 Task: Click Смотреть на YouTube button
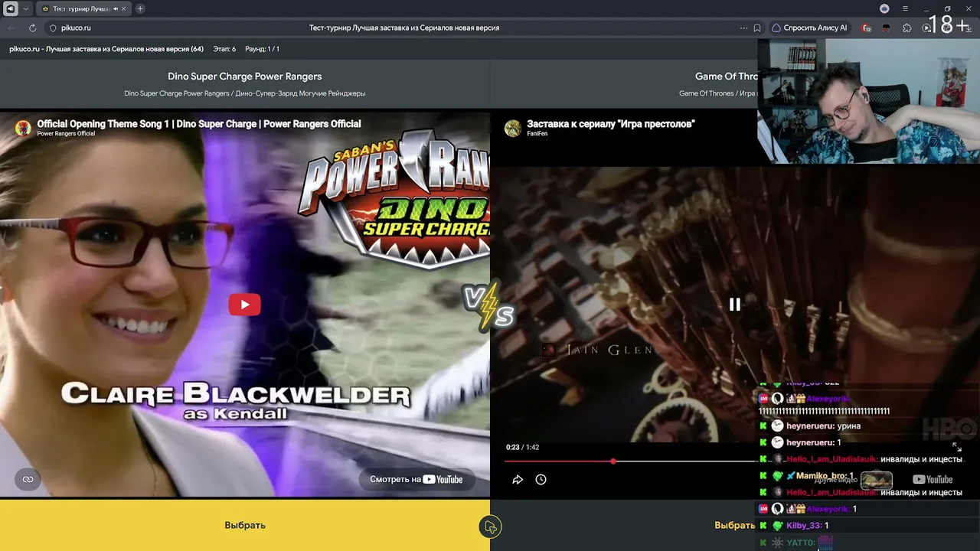pyautogui.click(x=416, y=480)
